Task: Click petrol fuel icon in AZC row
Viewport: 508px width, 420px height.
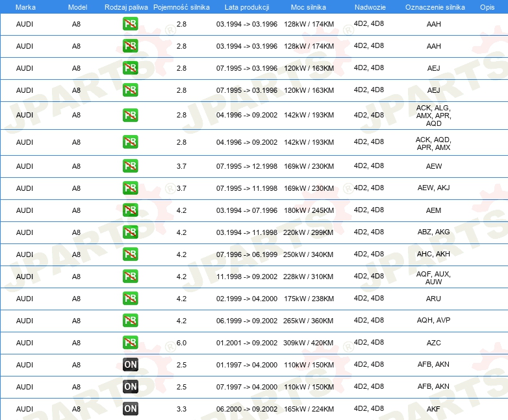Action: (130, 342)
